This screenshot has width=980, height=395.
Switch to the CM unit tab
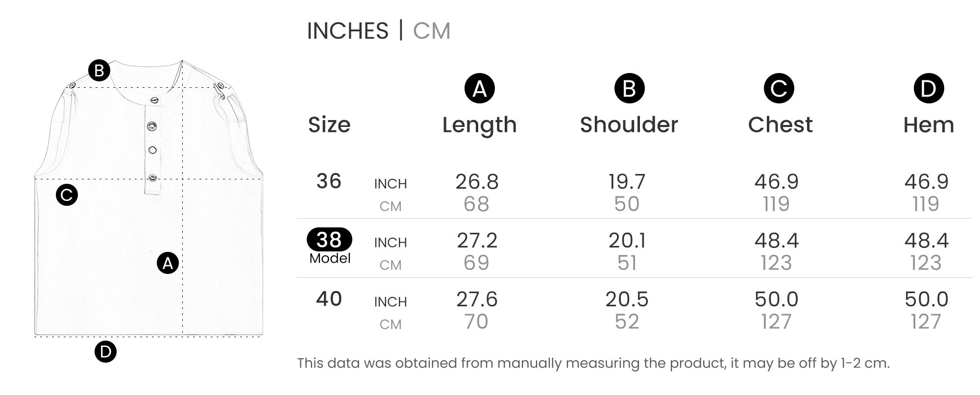pos(431,31)
